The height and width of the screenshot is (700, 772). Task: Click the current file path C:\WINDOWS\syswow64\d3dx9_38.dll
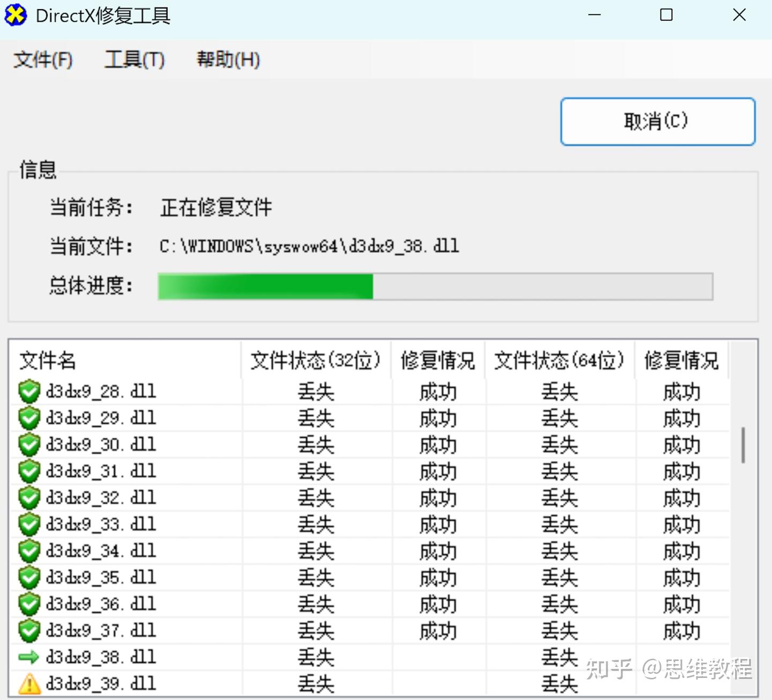309,246
